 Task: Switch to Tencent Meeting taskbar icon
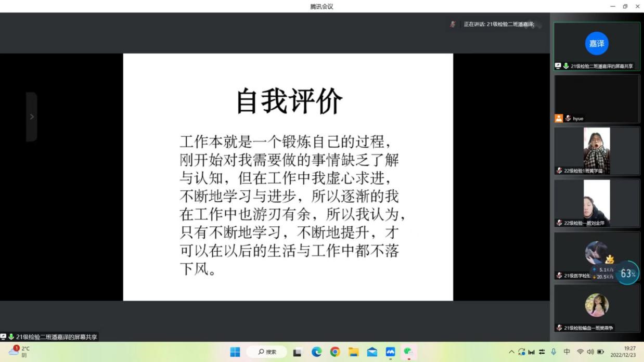pos(391,352)
